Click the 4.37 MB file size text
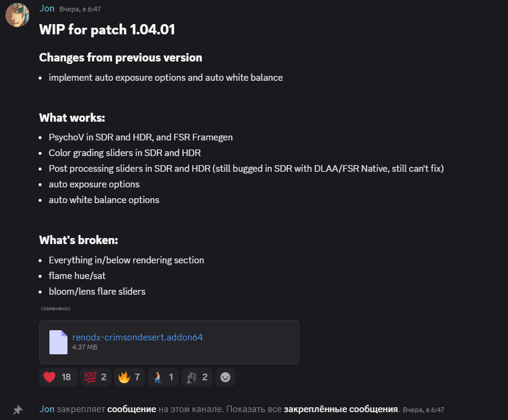 (84, 347)
